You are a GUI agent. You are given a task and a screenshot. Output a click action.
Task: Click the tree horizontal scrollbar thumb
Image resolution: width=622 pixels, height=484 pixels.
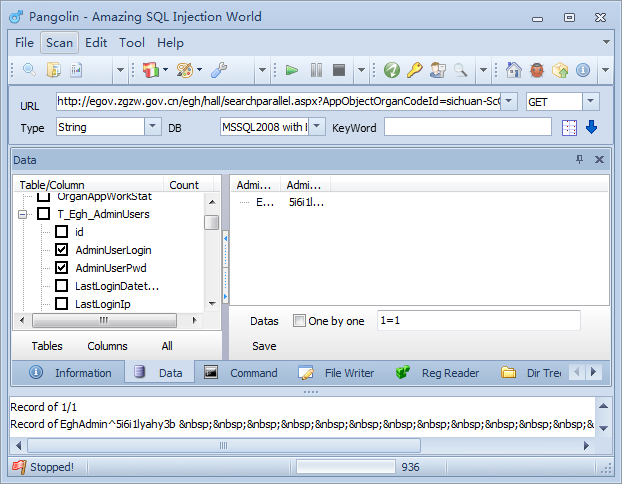(104, 320)
